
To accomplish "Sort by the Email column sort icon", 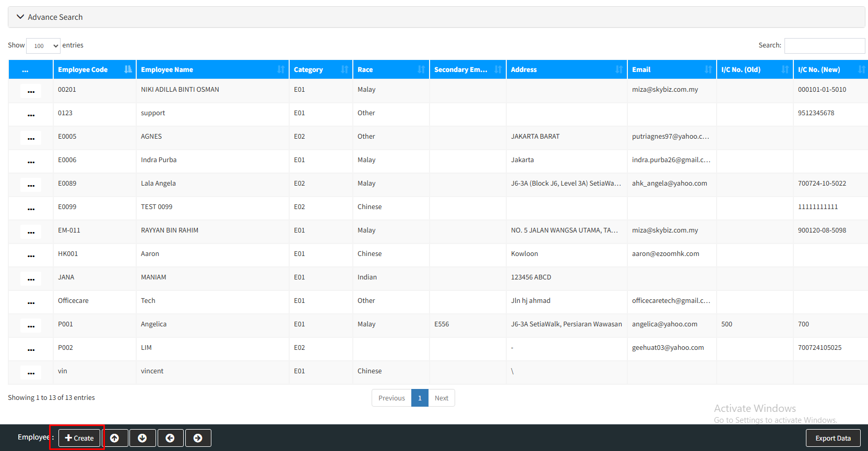I will click(708, 69).
